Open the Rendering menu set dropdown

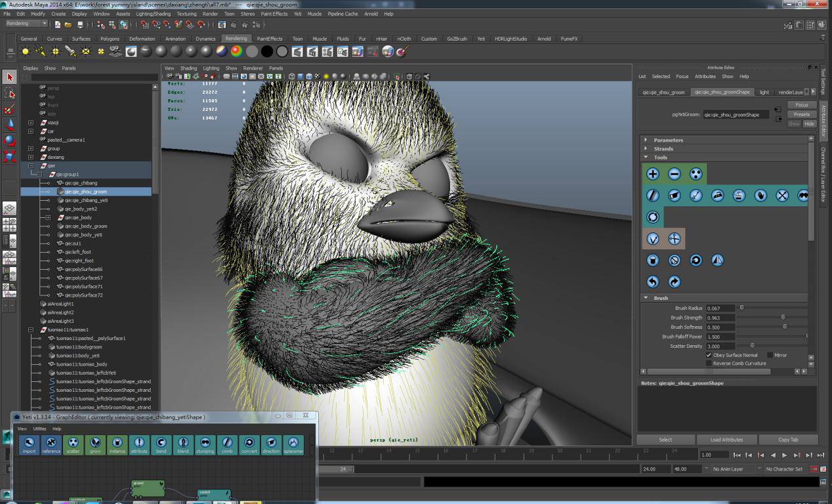26,24
